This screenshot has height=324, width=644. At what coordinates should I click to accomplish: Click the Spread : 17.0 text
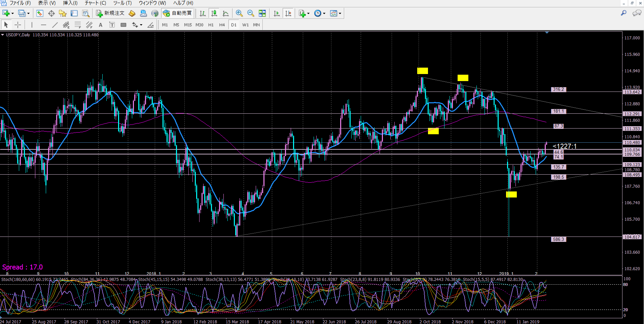[23, 267]
